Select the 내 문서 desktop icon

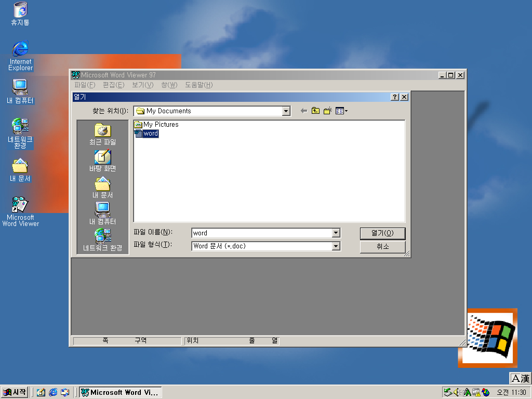point(20,170)
